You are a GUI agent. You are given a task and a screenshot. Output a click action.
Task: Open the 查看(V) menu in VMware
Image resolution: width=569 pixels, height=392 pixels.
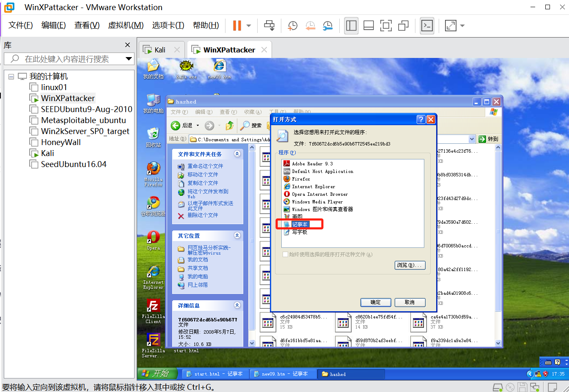pyautogui.click(x=87, y=25)
